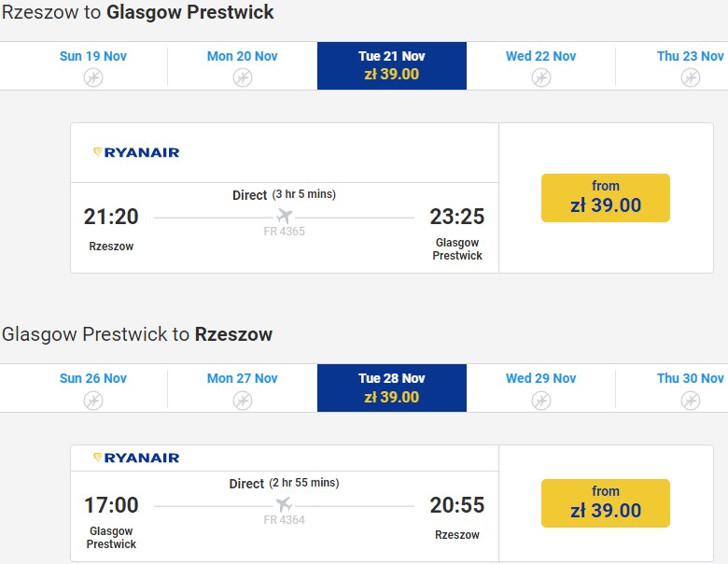Select Tue 28 Nov return date tab
Viewport: 728px width, 564px height.
tap(392, 388)
